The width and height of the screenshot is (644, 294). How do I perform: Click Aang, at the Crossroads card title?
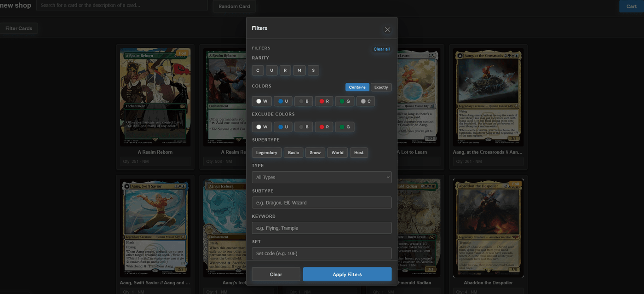[488, 152]
